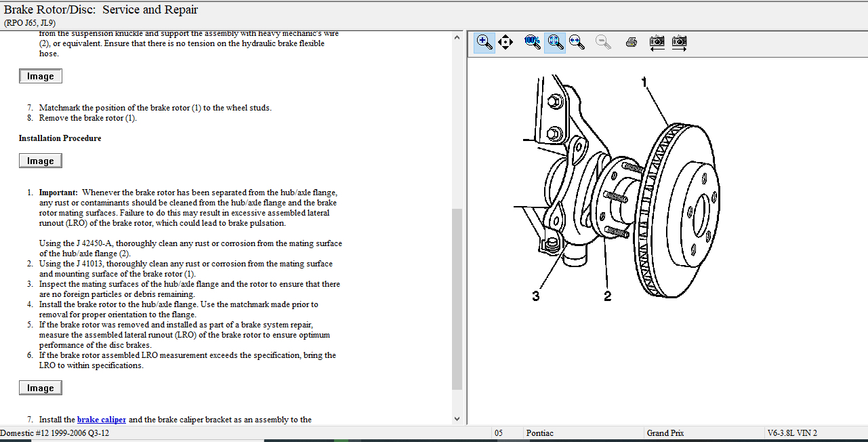Click the vertical scrollbar thumb in text pane

tap(457, 298)
